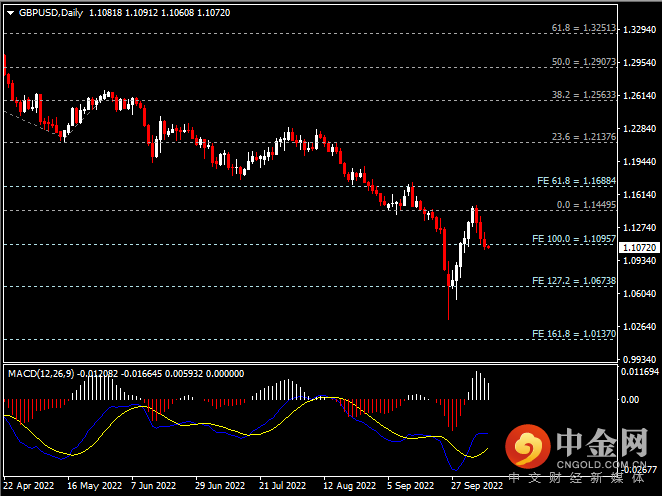Viewport: 662px width, 496px height.
Task: Click the 1.19440 price axis value
Action: pyautogui.click(x=639, y=162)
